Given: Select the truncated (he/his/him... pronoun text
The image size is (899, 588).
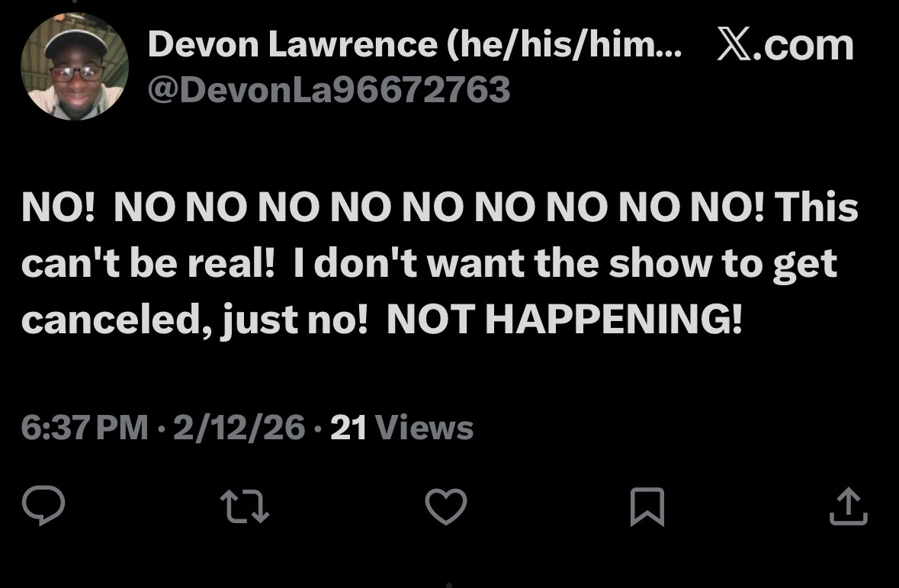Looking at the screenshot, I should point(564,44).
